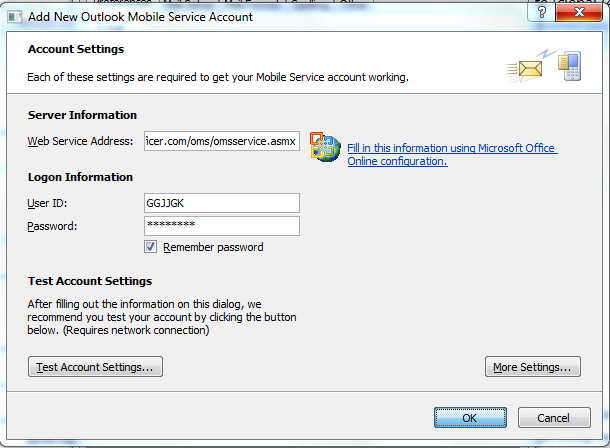The height and width of the screenshot is (448, 610).
Task: Click the Server Information heading
Action: (82, 115)
